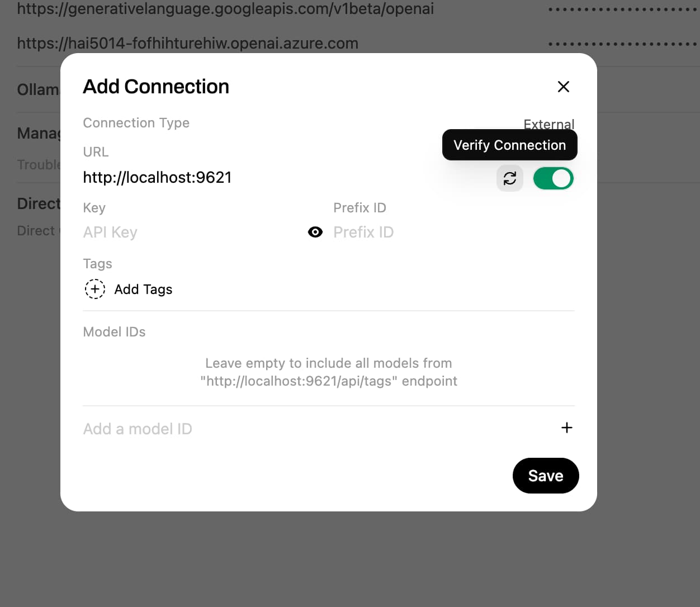
Task: Show the API key using eye icon
Action: point(315,232)
